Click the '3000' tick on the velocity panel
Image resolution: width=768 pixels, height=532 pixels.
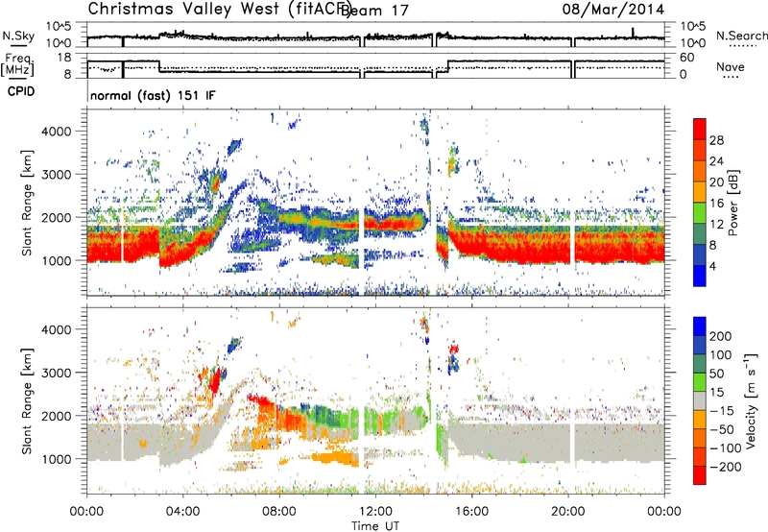[x=56, y=373]
